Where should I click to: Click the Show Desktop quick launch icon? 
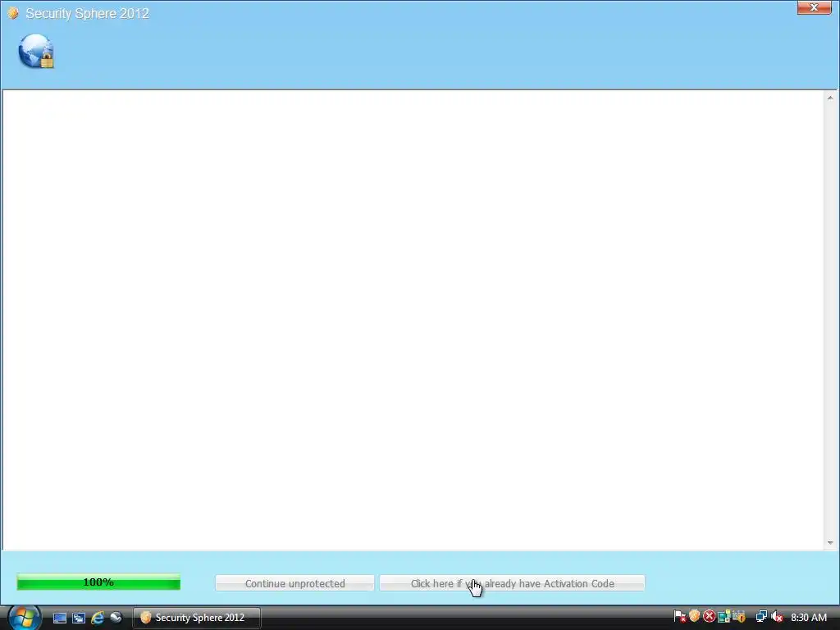pyautogui.click(x=59, y=618)
